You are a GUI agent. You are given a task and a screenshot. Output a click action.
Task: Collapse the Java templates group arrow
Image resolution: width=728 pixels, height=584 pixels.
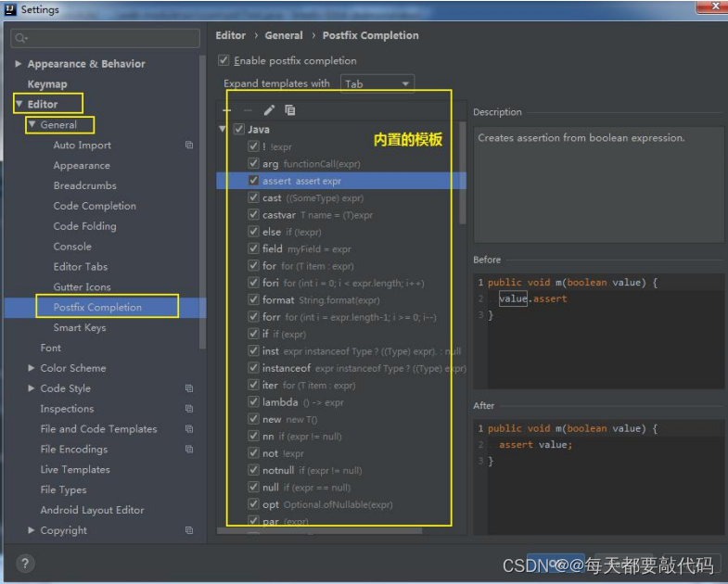[223, 129]
